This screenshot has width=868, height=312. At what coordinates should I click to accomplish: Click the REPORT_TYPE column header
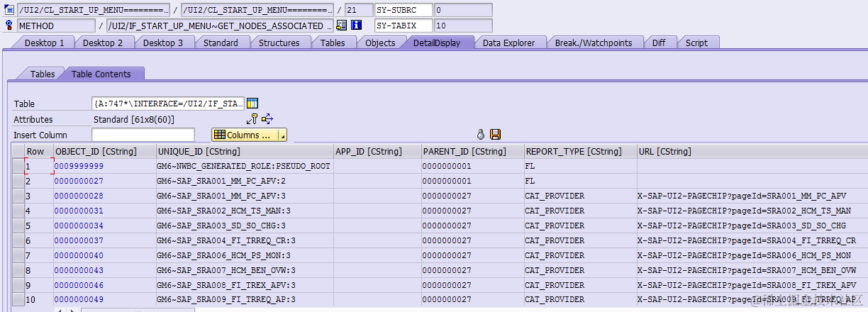tap(580, 151)
